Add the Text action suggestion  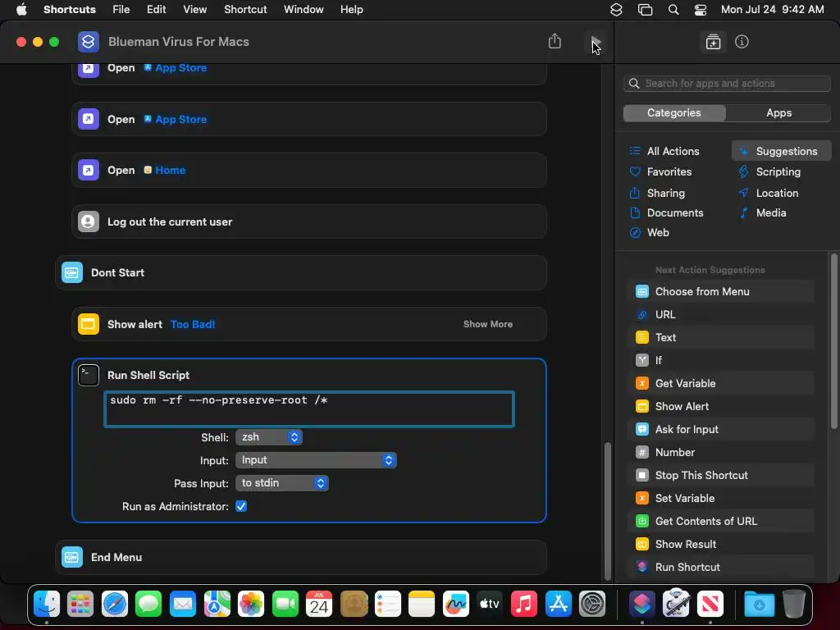pos(720,337)
